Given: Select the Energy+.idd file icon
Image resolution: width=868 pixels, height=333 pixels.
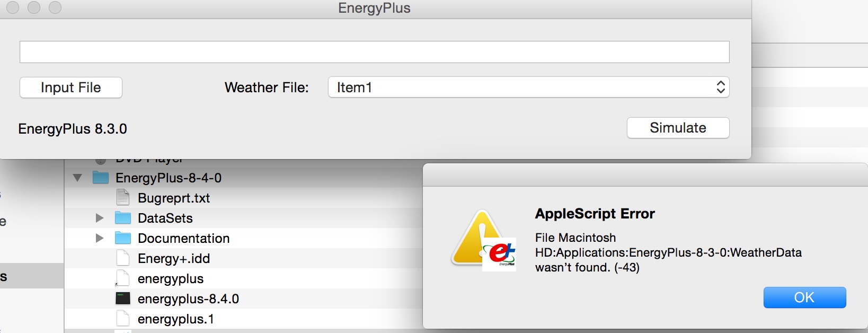Looking at the screenshot, I should pyautogui.click(x=123, y=258).
